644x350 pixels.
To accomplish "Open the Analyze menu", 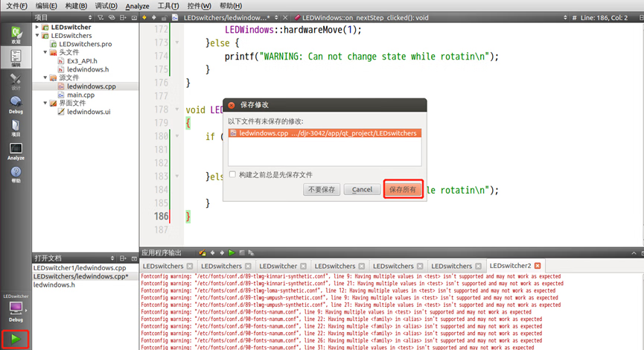I will 137,6.
